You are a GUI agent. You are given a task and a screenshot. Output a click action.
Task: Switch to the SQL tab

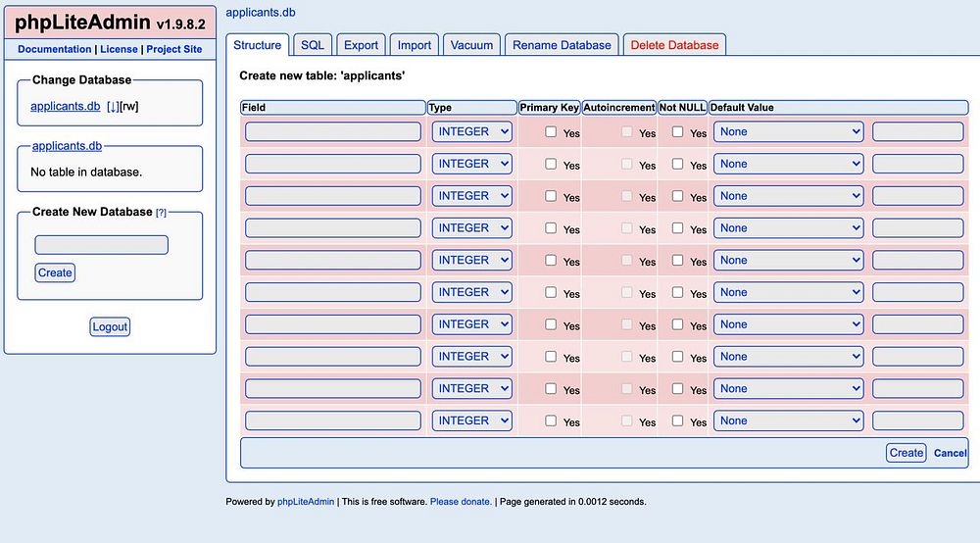coord(313,45)
